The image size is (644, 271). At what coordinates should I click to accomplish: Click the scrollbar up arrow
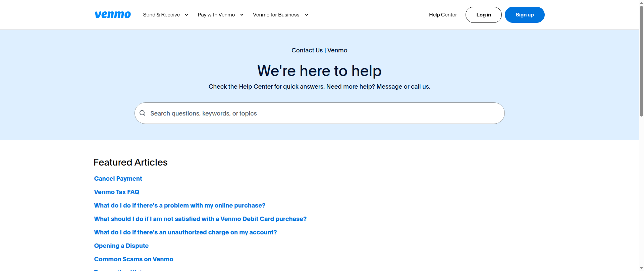click(641, 2)
